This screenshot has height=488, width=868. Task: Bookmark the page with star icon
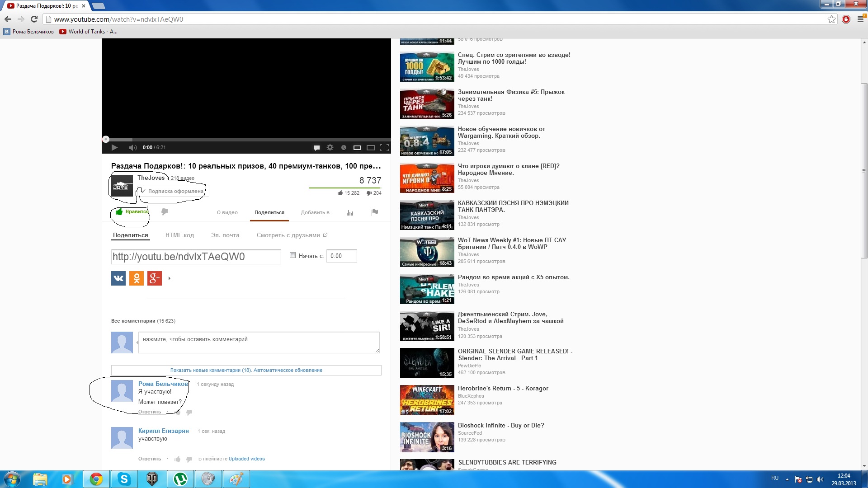[831, 19]
